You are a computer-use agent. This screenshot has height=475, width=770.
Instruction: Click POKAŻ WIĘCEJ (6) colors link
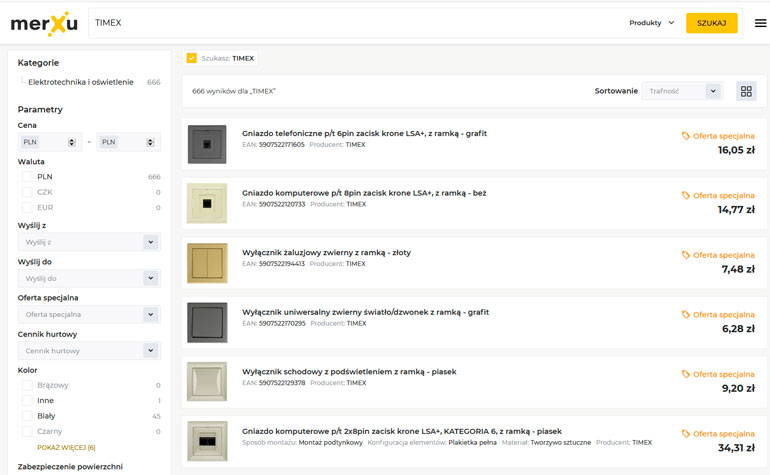[x=66, y=447]
